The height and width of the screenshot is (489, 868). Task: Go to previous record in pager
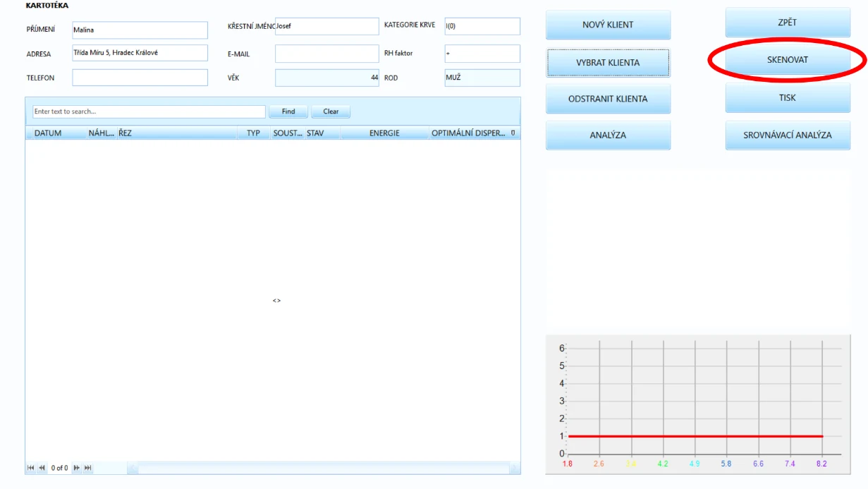tap(42, 468)
